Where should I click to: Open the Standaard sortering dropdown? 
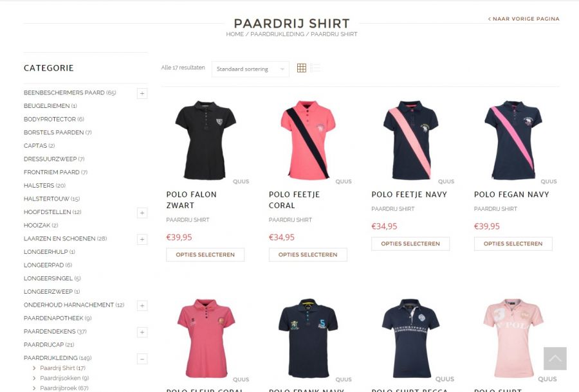point(250,69)
